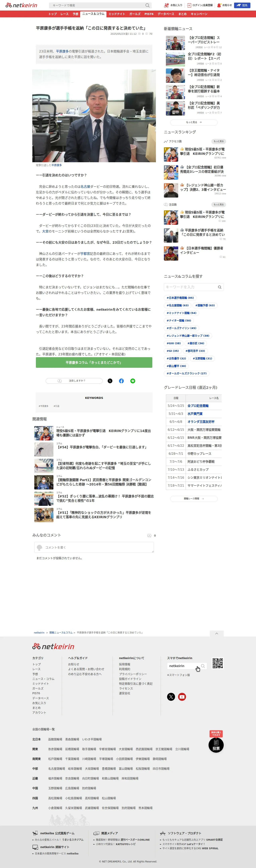Viewport: 256px width, 868px height.
Task: Open the ミッドナイト nav tab
Action: [117, 14]
